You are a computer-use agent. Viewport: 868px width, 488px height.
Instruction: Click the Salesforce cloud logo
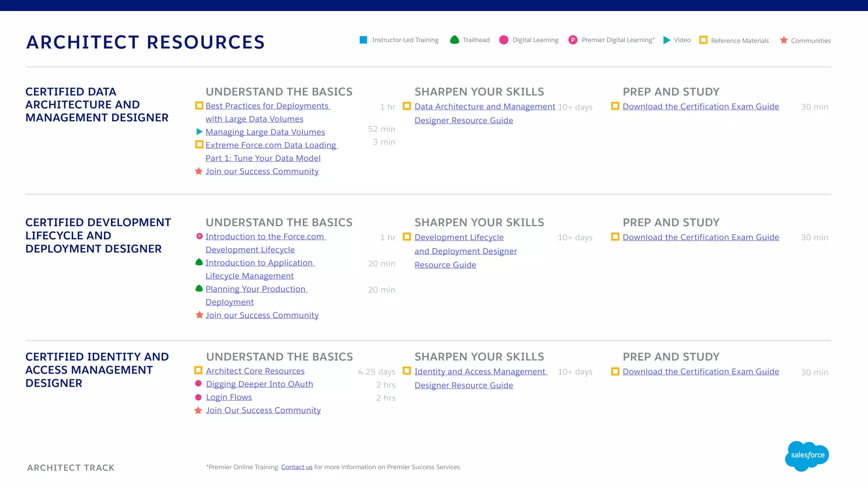pos(807,456)
